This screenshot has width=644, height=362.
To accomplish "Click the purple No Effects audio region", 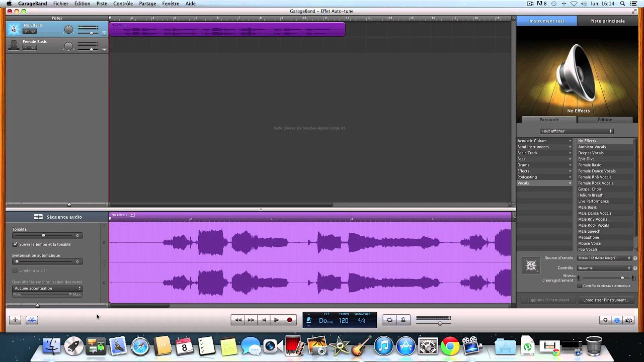I will point(227,29).
